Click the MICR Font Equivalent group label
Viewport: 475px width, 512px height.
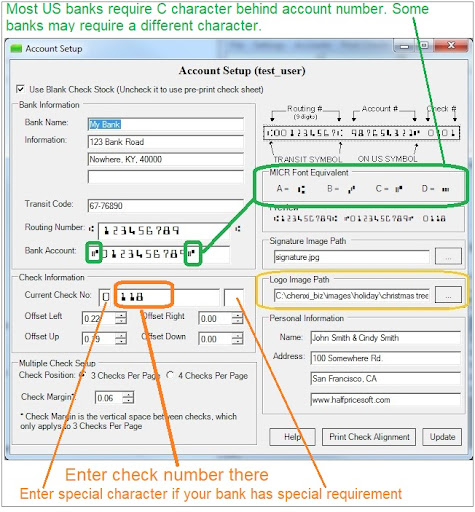click(309, 173)
